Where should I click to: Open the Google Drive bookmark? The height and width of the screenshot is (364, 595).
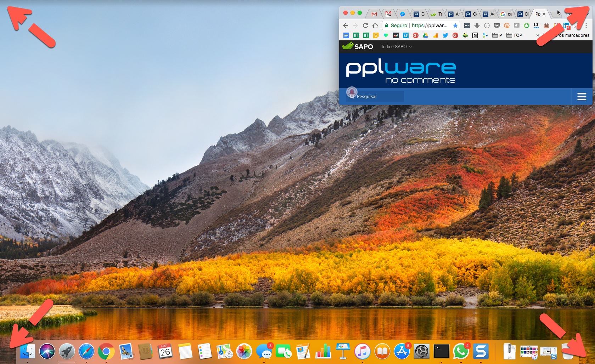(426, 35)
